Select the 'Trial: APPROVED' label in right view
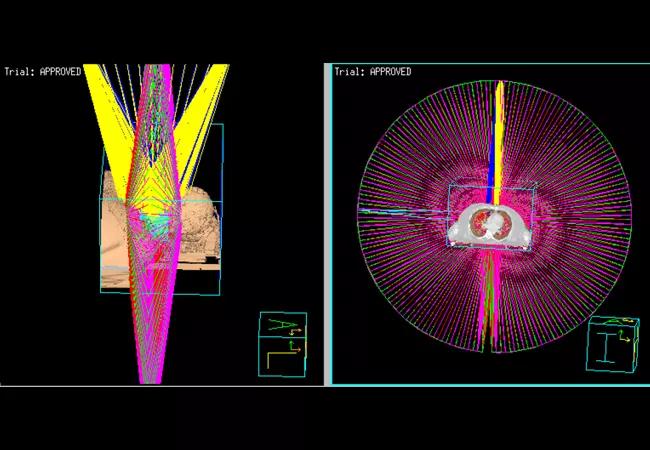Screen dimensions: 650x450 pyautogui.click(x=372, y=72)
